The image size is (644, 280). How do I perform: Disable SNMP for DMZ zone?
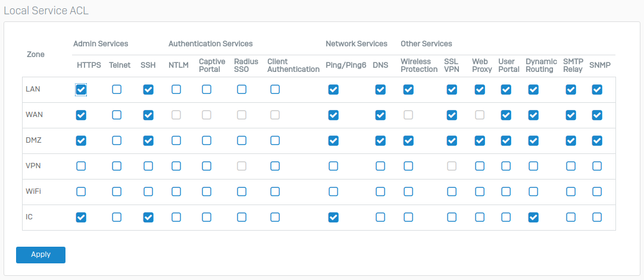tap(597, 141)
